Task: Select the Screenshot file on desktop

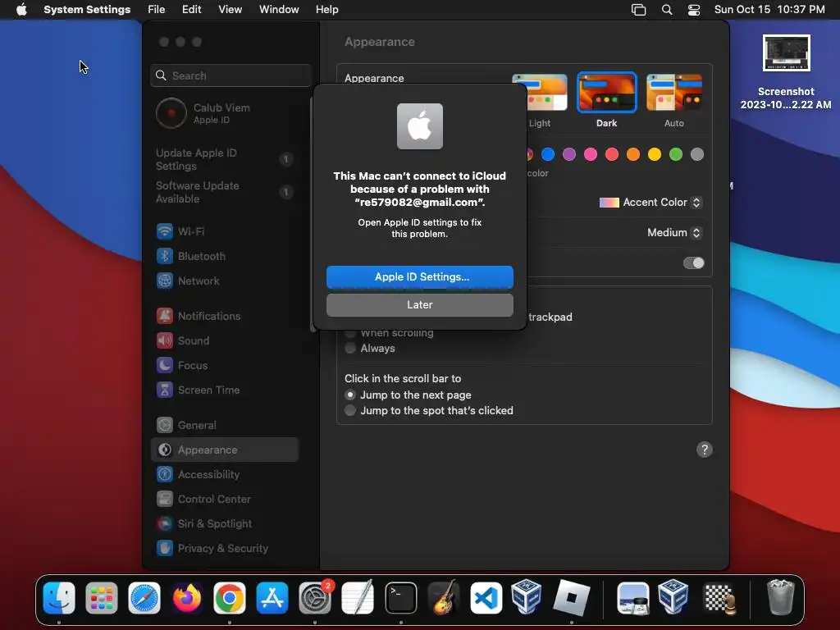Action: tap(786, 72)
